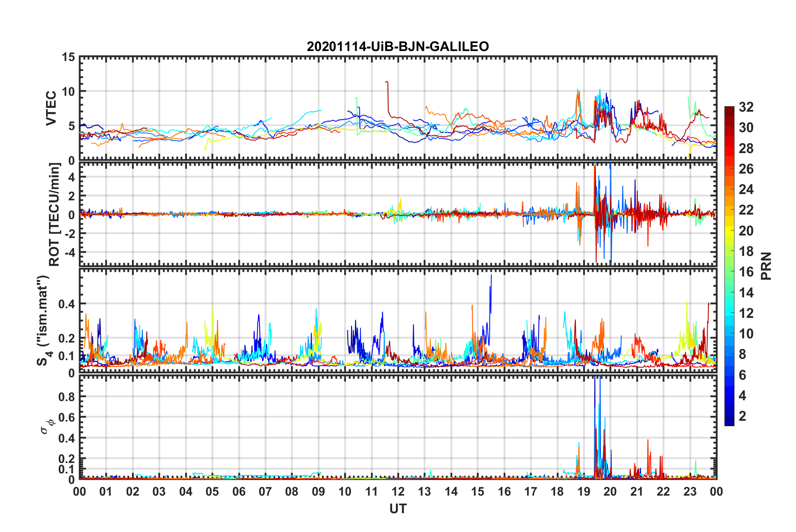Viewport: 796px width, 532px height.
Task: Click colorbar tick label 22
Action: [746, 210]
